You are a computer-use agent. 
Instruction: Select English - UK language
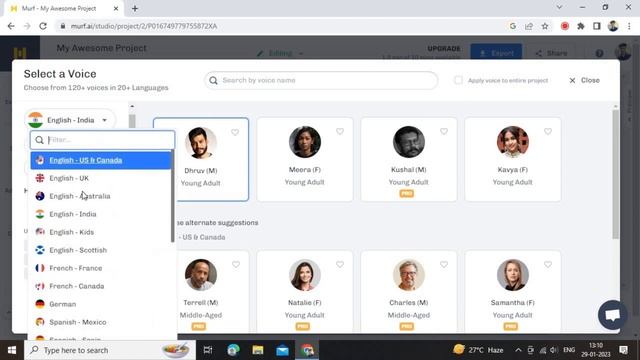tap(101, 178)
